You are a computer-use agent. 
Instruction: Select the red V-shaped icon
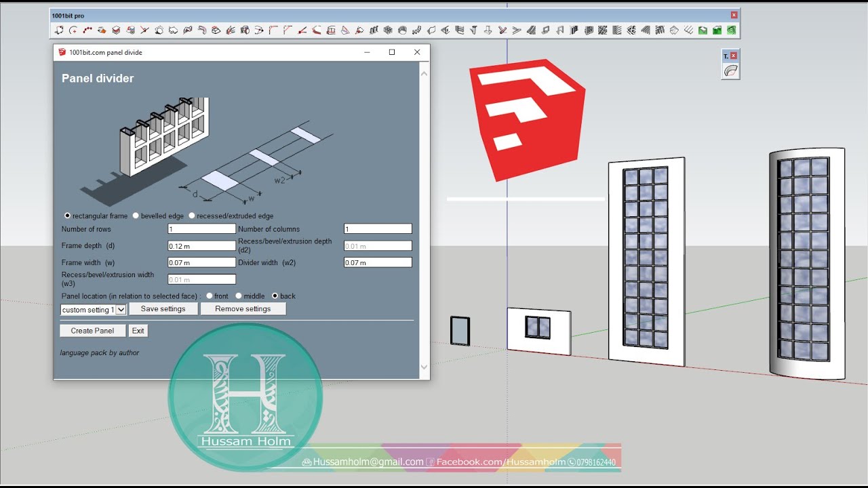(502, 30)
